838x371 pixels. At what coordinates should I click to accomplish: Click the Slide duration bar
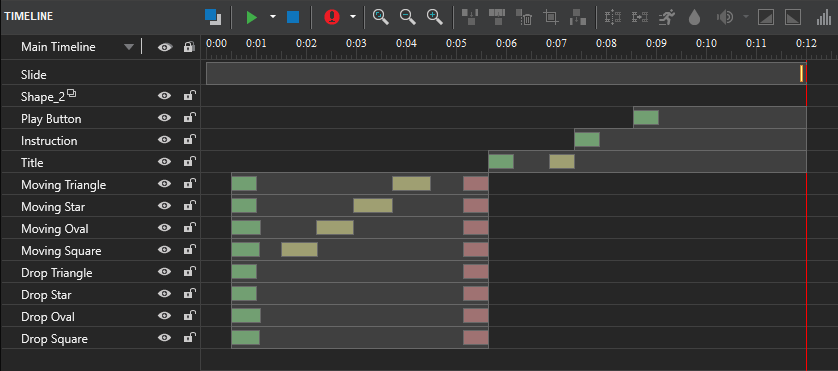point(506,73)
